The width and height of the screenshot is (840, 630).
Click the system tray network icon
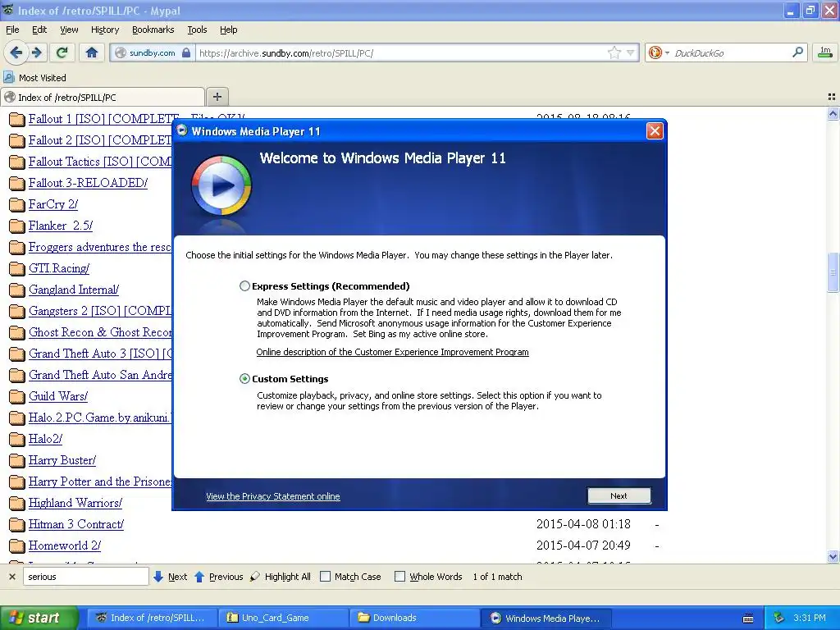[779, 618]
